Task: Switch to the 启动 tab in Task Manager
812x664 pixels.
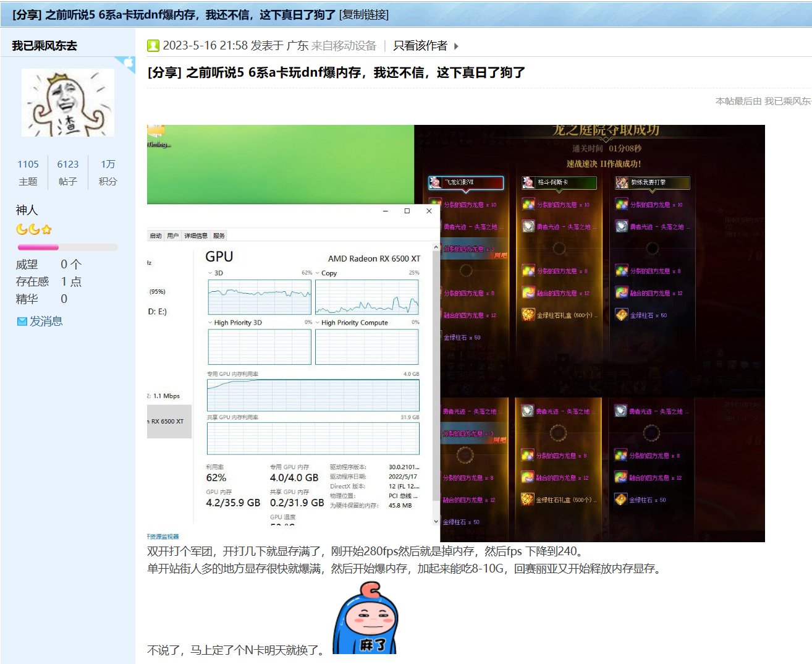Action: [156, 236]
